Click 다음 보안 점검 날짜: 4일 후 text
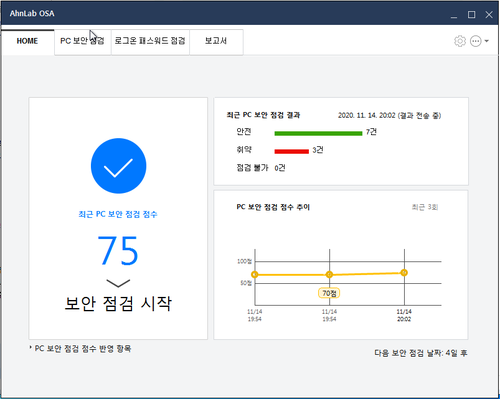 (421, 353)
